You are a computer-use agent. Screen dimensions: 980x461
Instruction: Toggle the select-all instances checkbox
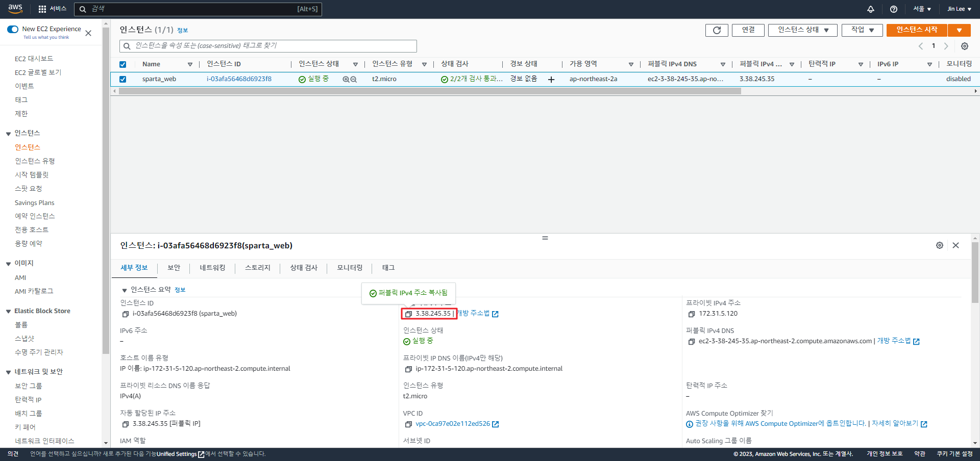[122, 64]
